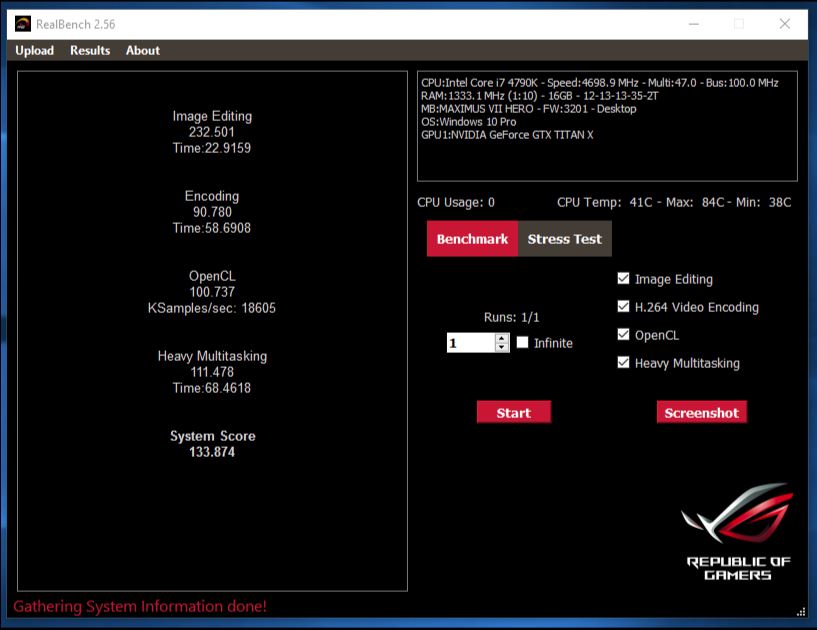Toggle the Heavy Multitasking checkbox
The width and height of the screenshot is (817, 630).
(x=623, y=362)
